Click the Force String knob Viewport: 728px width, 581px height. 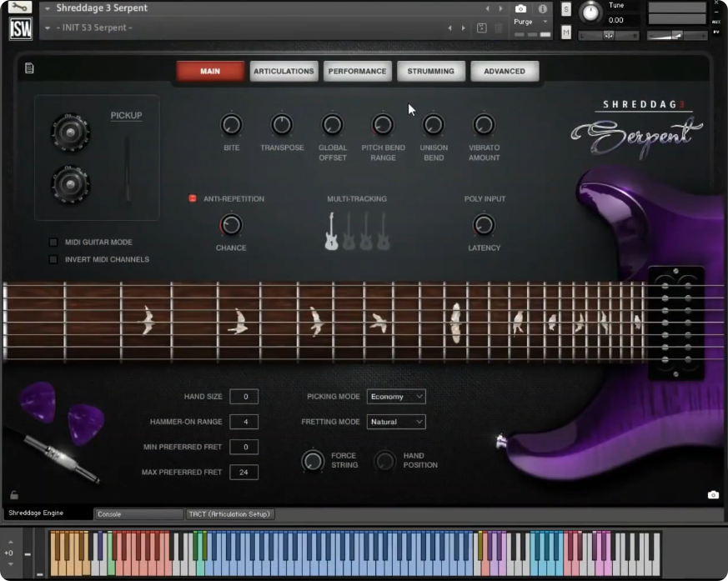coord(313,461)
